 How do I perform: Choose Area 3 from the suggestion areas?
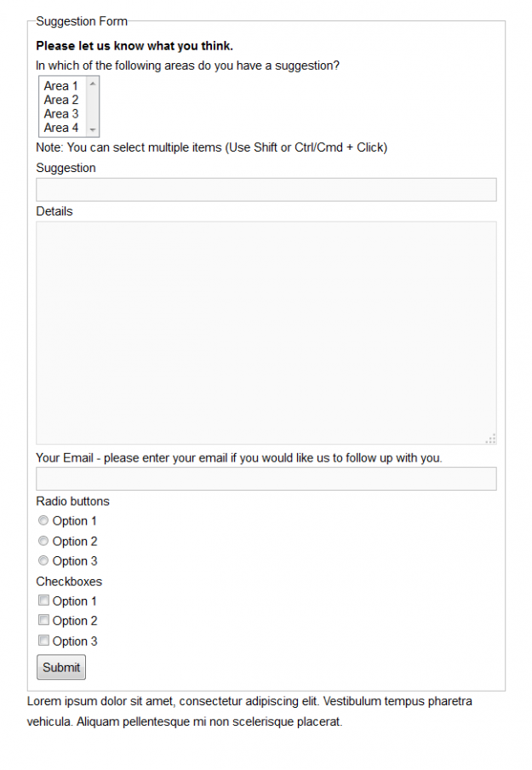click(61, 114)
